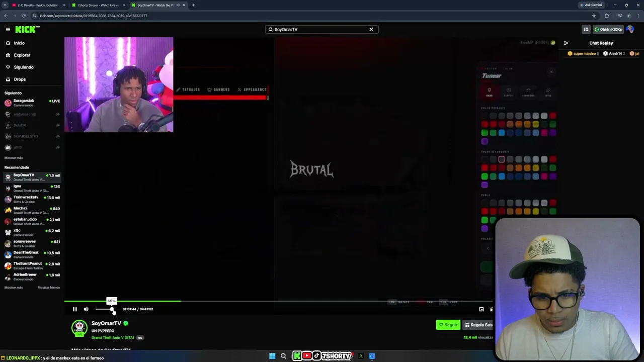Reload the current page

coord(24,16)
